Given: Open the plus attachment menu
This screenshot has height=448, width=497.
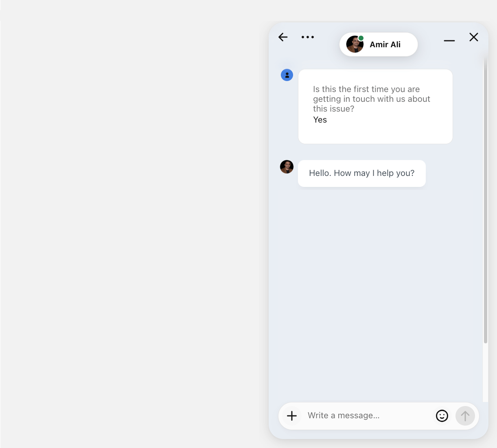Looking at the screenshot, I should tap(292, 416).
